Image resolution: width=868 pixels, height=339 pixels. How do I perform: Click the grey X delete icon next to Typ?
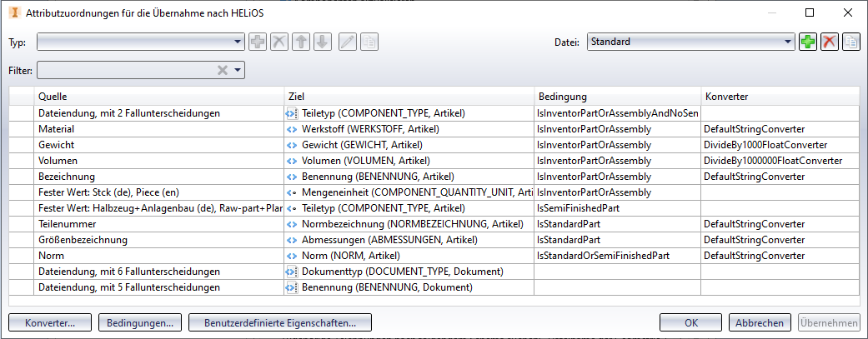pyautogui.click(x=279, y=42)
